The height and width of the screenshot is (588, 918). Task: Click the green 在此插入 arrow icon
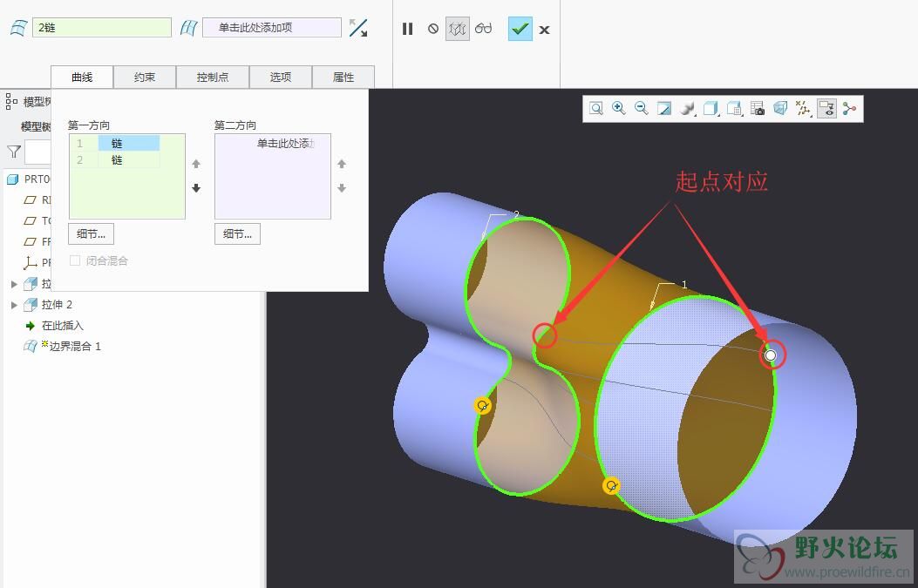[31, 325]
